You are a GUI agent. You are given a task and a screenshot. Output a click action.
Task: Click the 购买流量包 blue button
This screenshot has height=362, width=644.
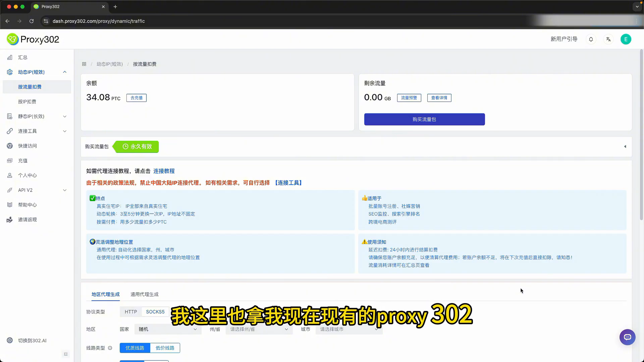[424, 119]
